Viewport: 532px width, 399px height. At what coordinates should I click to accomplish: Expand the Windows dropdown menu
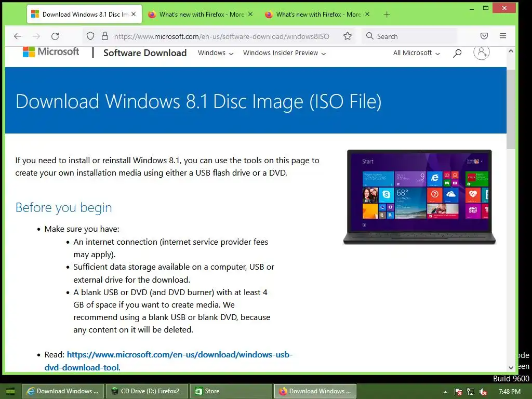pos(216,53)
